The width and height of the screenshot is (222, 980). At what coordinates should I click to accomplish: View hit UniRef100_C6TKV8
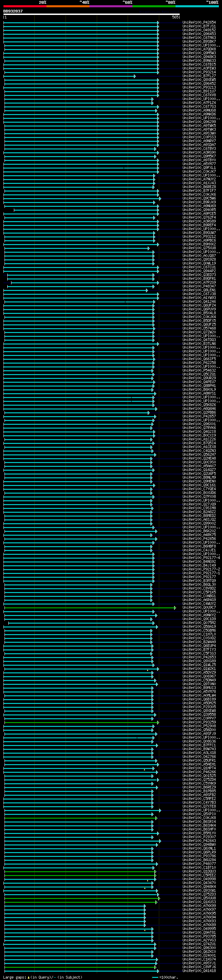[x=199, y=95]
